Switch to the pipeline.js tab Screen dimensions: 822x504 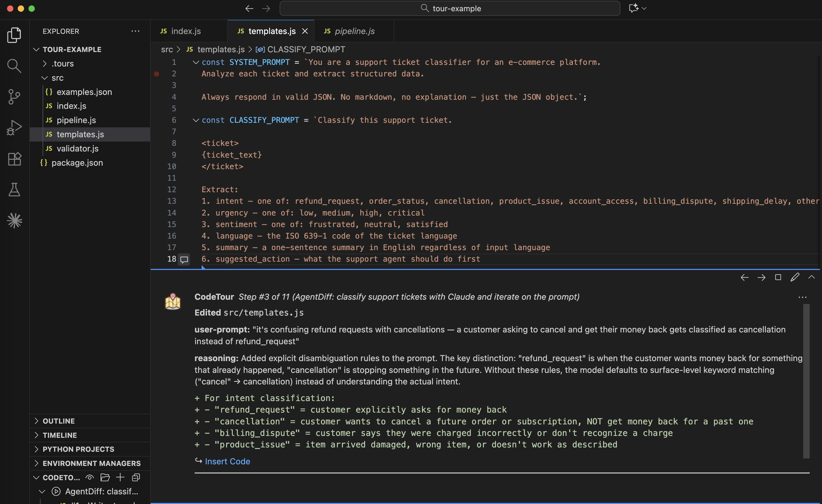354,31
